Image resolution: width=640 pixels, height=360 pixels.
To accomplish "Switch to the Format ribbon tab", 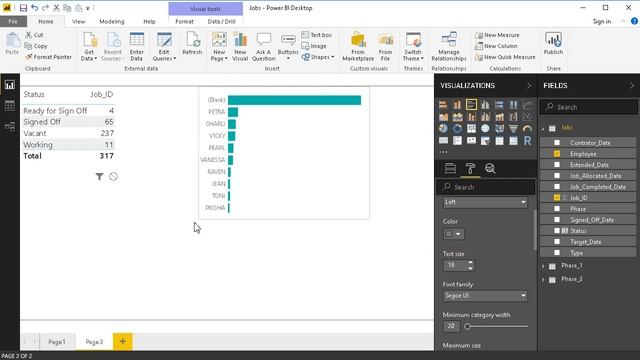I will [x=184, y=21].
